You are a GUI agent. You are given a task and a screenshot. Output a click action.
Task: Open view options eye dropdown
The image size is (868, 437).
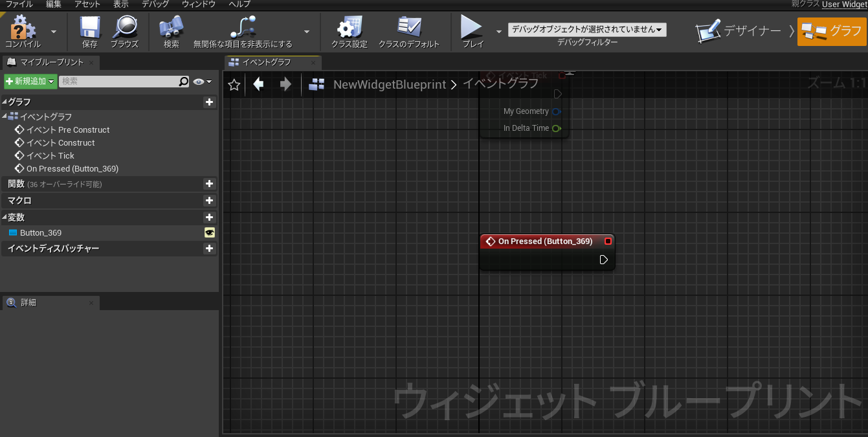tap(202, 82)
